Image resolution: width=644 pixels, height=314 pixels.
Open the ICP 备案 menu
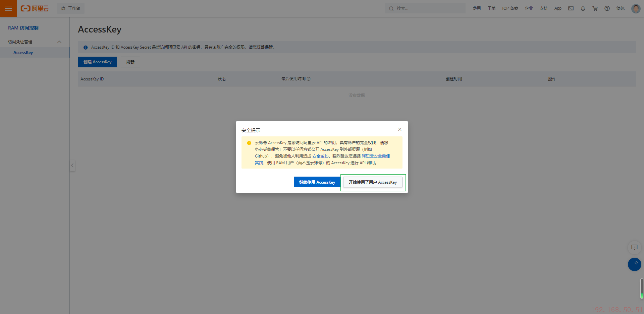coord(510,8)
